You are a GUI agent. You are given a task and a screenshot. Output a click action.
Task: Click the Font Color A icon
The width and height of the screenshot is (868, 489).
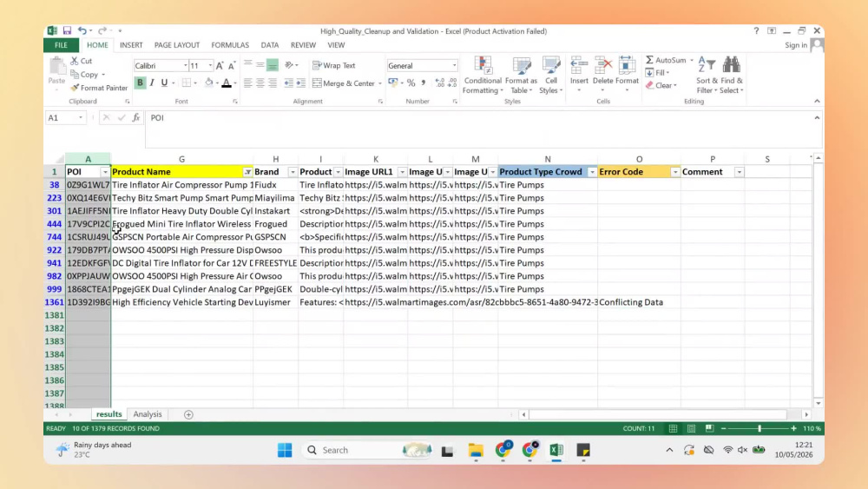[227, 83]
